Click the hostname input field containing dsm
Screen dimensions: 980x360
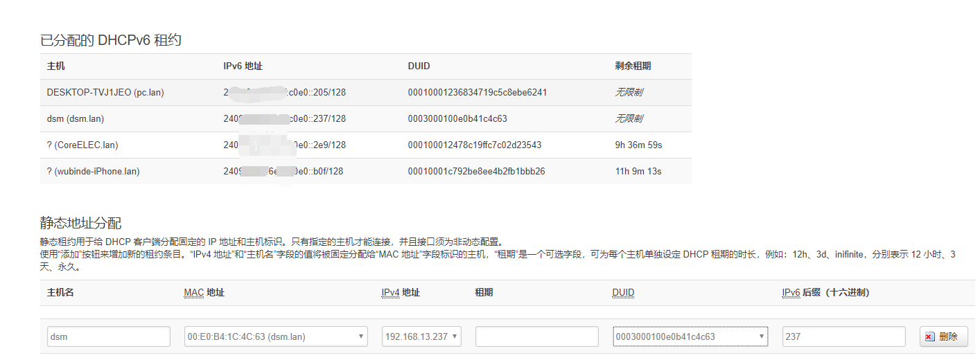tap(108, 336)
